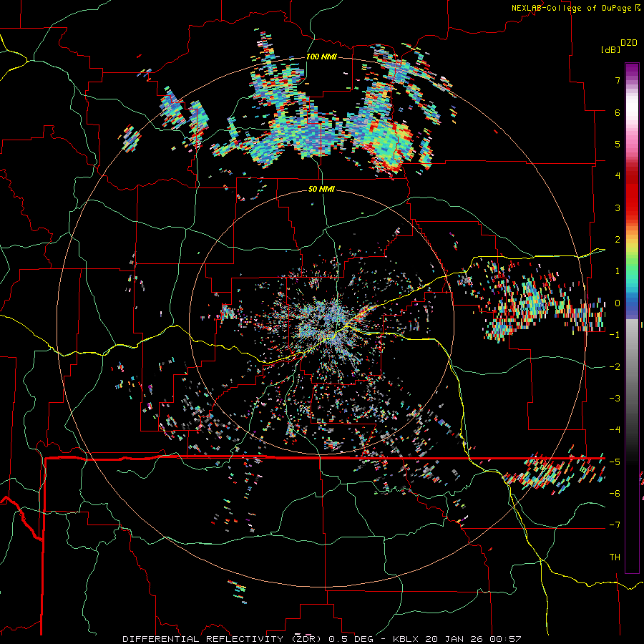Image resolution: width=644 pixels, height=644 pixels.
Task: Click the 1 dB legend tick label
Action: [618, 271]
